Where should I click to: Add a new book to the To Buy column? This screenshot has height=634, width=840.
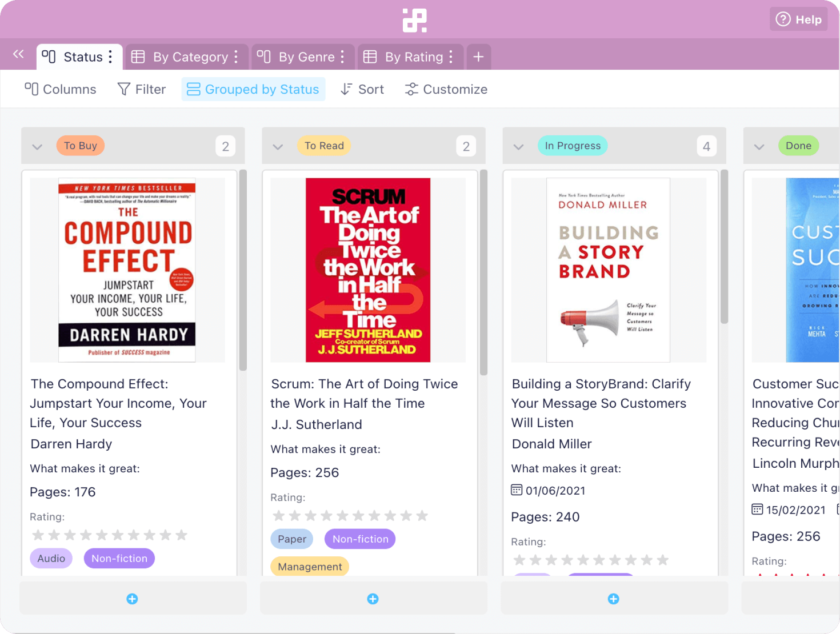(132, 599)
